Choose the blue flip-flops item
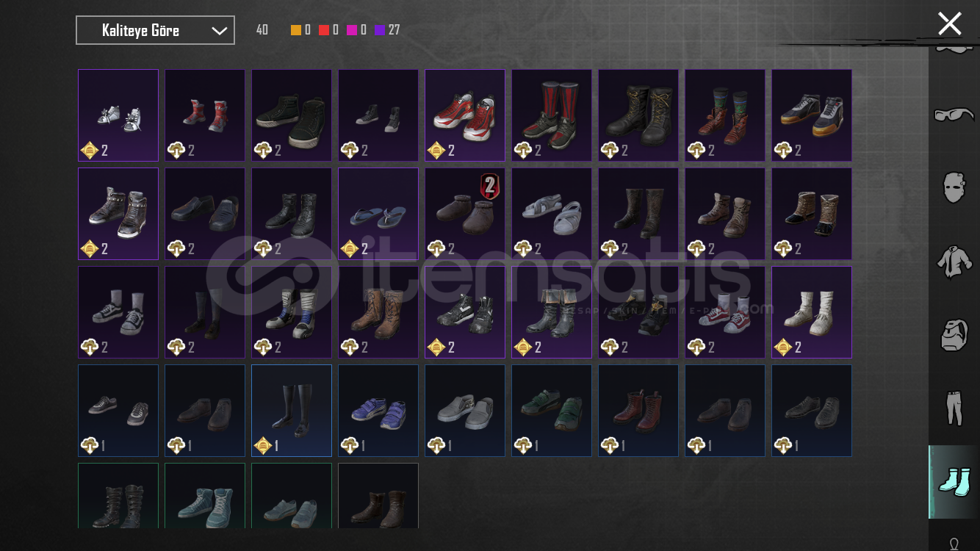This screenshot has height=551, width=980. click(x=378, y=214)
